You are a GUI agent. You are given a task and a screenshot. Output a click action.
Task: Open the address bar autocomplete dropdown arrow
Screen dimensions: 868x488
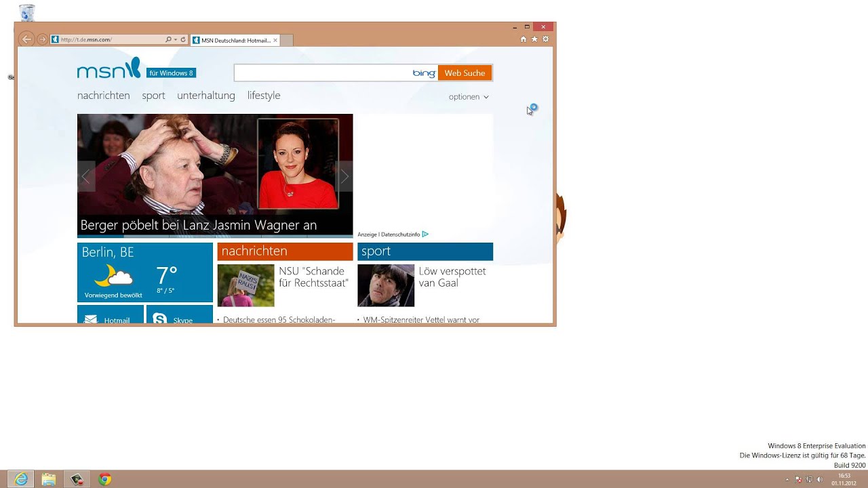[x=176, y=39]
